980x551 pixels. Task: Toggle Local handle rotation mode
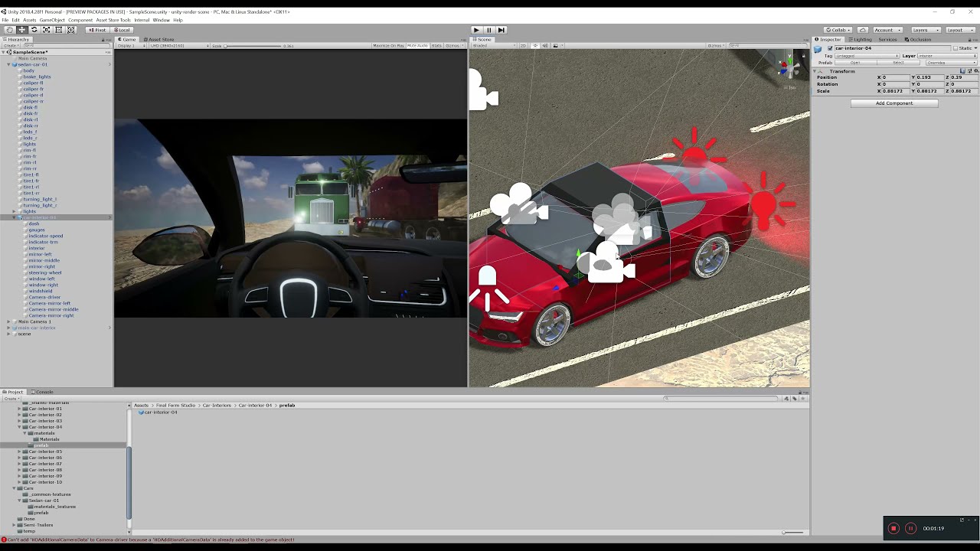[122, 30]
